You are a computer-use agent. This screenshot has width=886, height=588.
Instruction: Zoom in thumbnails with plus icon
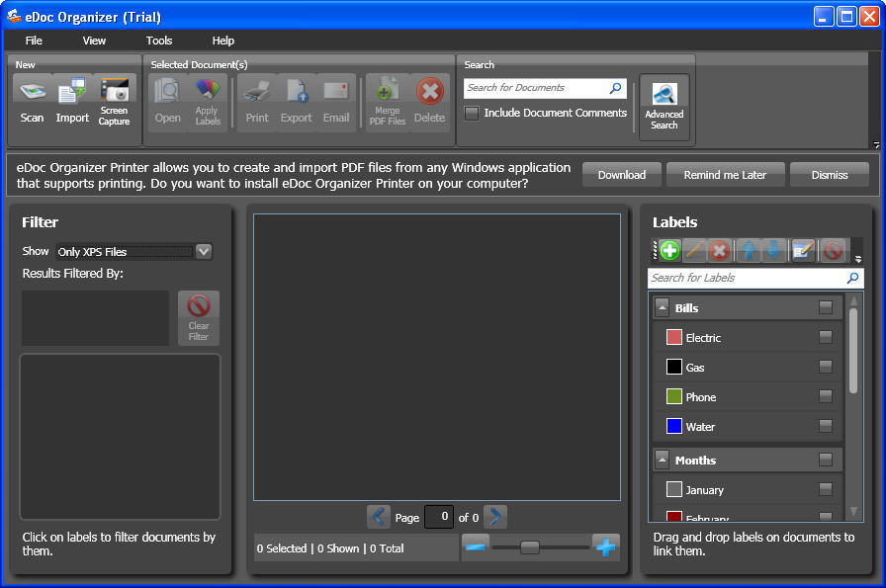[606, 546]
